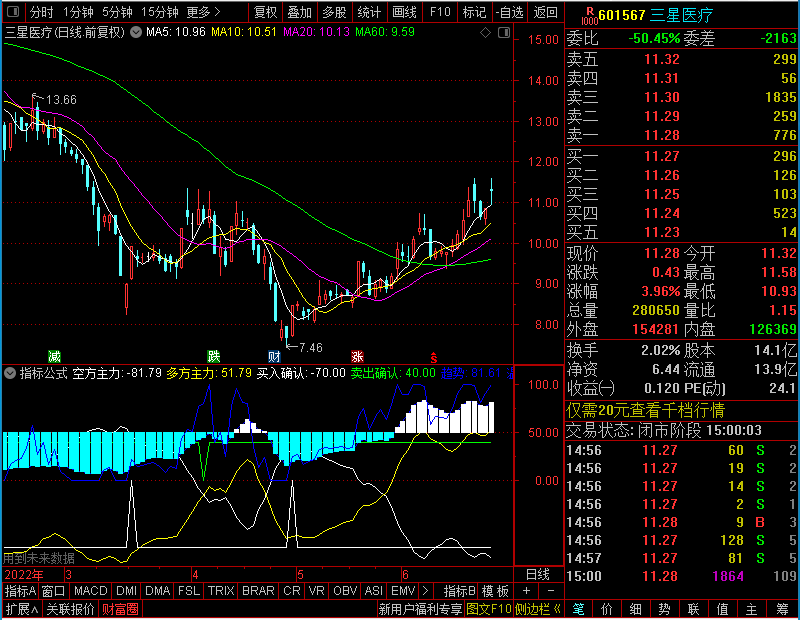Open the 统计 statistics tool

(x=369, y=12)
